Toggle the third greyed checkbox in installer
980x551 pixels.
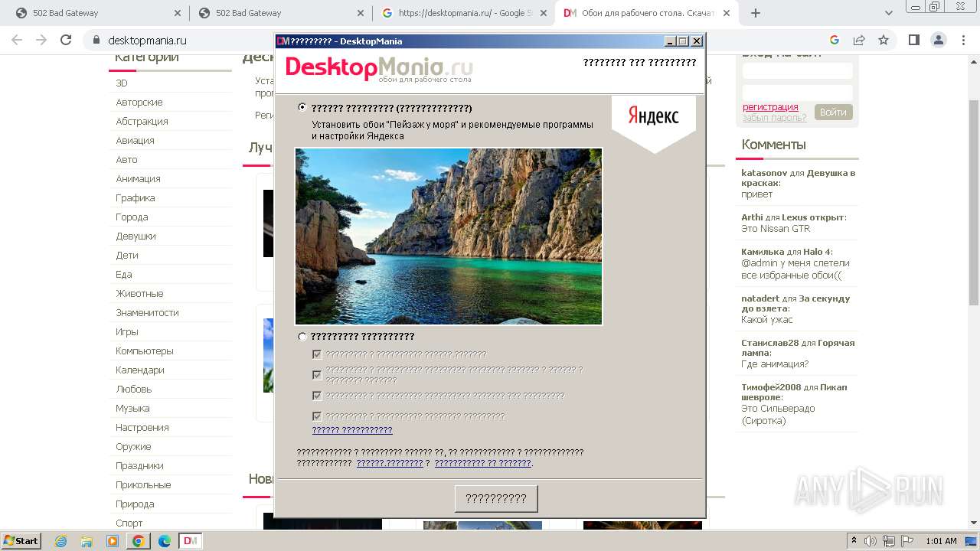[x=317, y=396]
